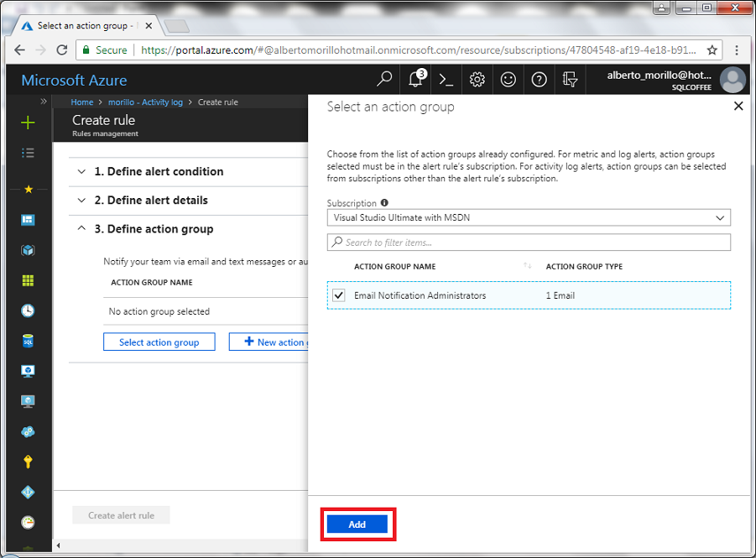Viewport: 756px width, 558px height.
Task: Open the cloud services gear icon in sidebar
Action: coord(28,431)
